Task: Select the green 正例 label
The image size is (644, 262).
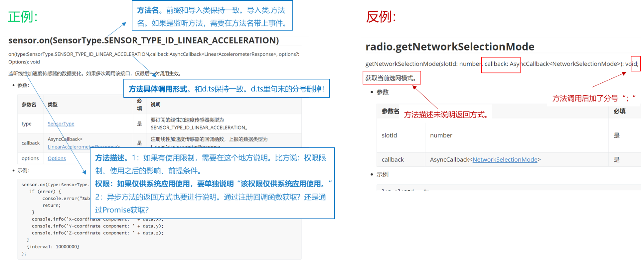Action: coord(23,17)
